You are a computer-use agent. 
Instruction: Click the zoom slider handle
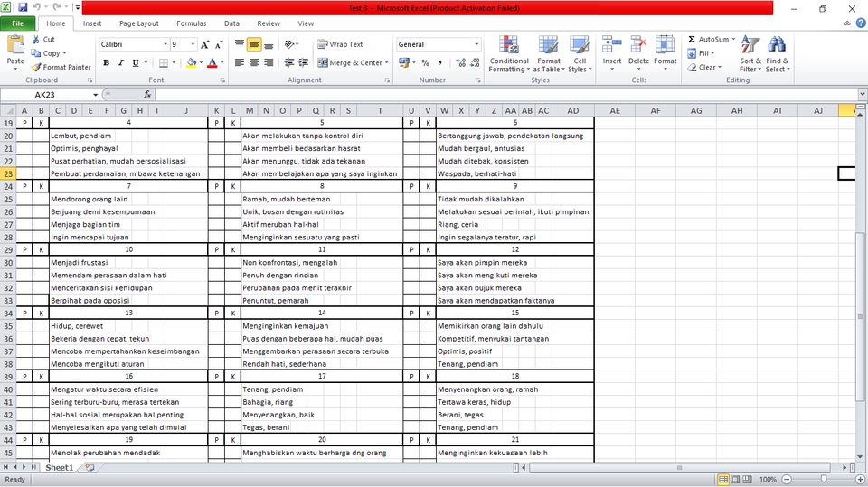824,479
